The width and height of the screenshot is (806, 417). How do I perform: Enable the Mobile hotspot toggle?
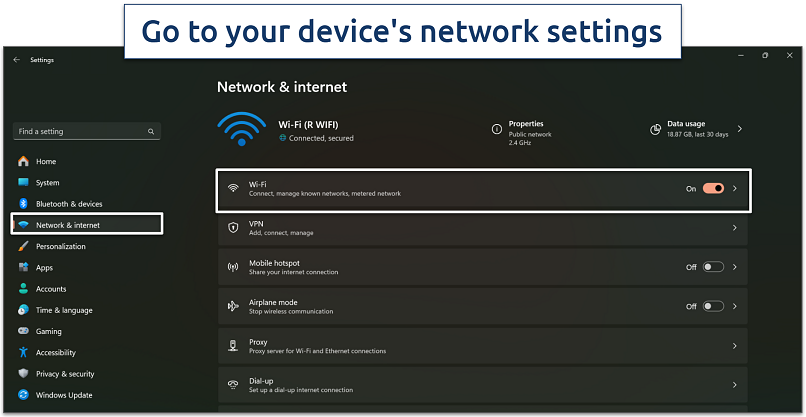pyautogui.click(x=713, y=267)
